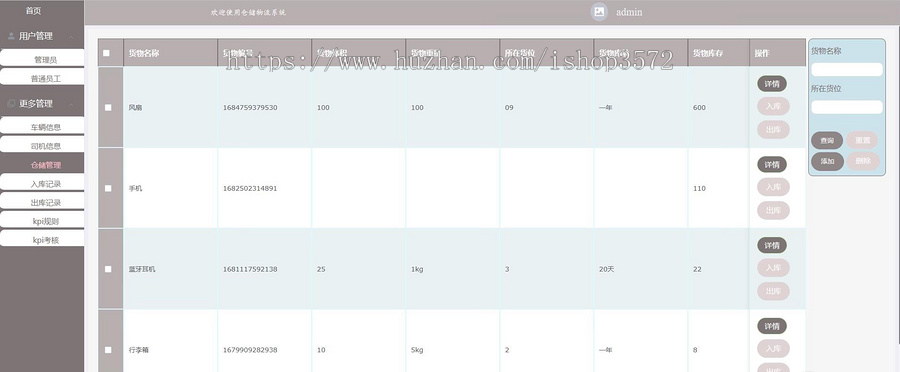Click 出库 button for 蓝牙耳机 row
This screenshot has width=900, height=372.
click(x=773, y=291)
